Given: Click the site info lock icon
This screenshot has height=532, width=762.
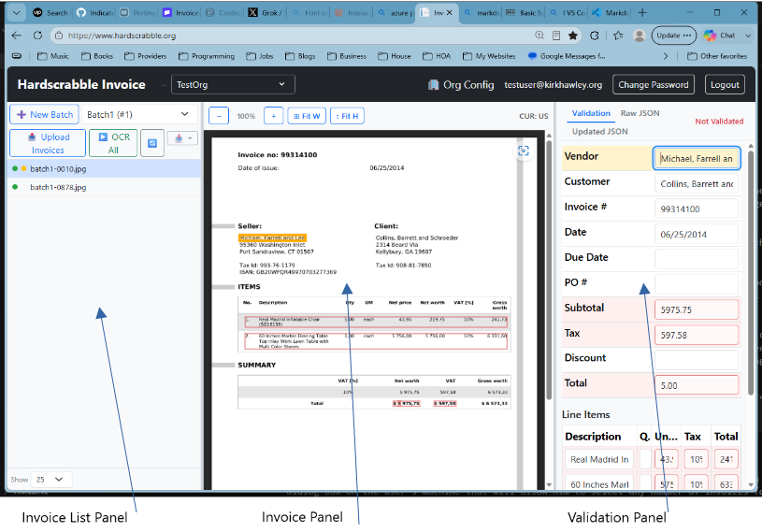Looking at the screenshot, I should click(58, 36).
